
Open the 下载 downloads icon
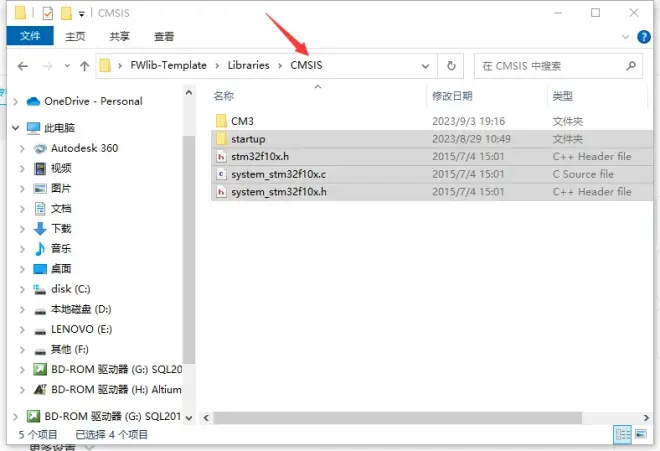[40, 229]
